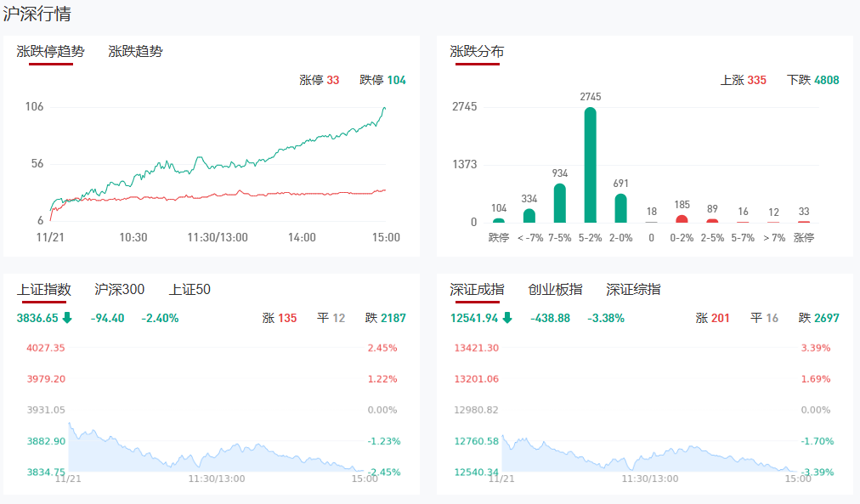860x504 pixels.
Task: Click the 跌停 104 legend label
Action: (x=382, y=81)
